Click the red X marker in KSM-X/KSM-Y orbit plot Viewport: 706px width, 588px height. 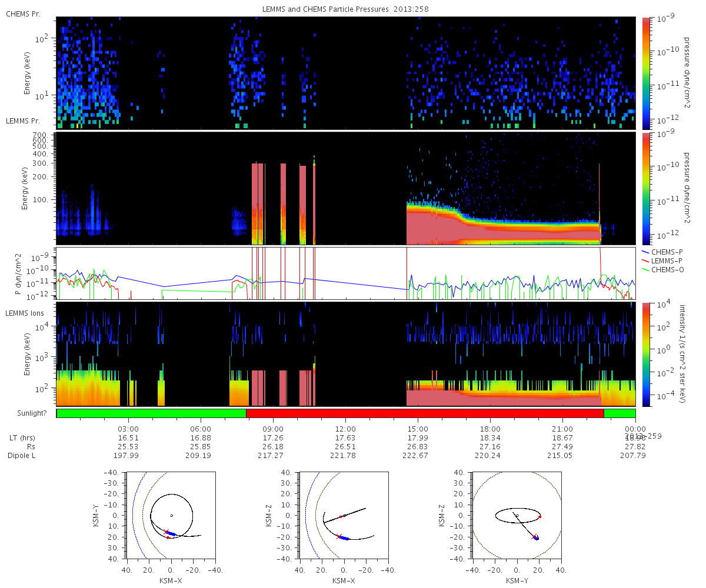click(166, 531)
